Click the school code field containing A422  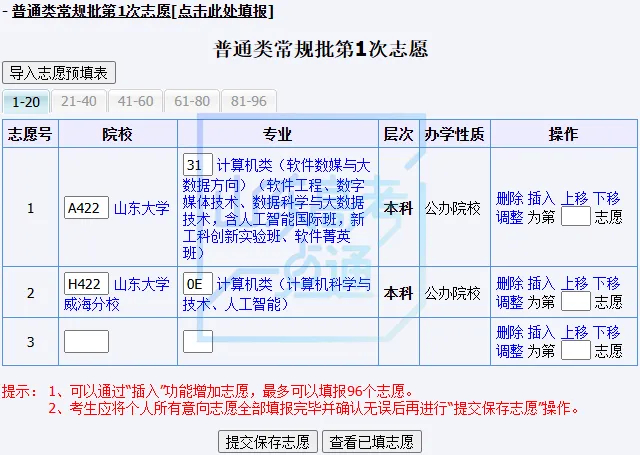86,208
